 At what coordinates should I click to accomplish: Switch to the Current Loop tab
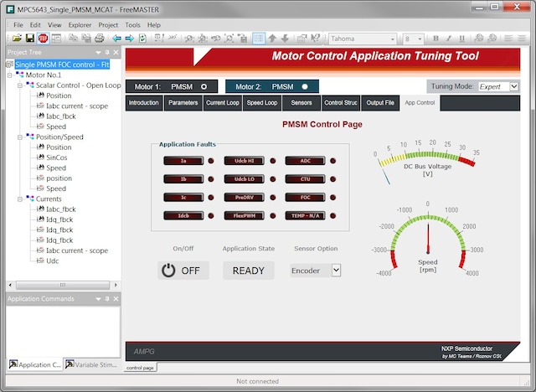click(x=224, y=103)
